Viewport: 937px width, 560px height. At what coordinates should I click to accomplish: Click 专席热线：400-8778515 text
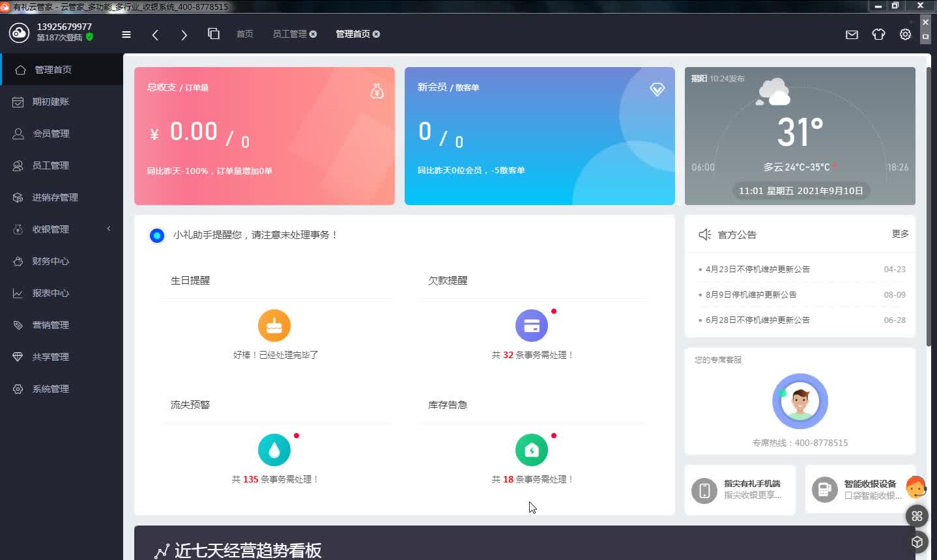[x=800, y=443]
